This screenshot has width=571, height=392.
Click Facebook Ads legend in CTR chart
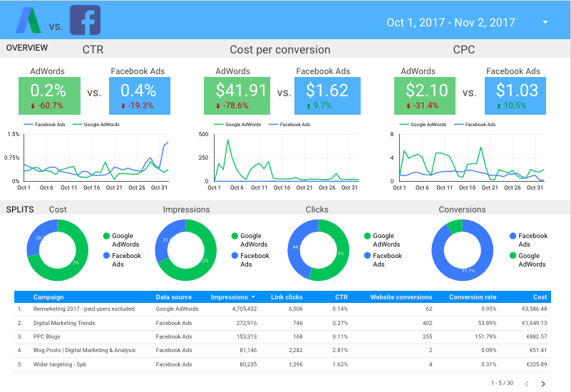coord(44,125)
